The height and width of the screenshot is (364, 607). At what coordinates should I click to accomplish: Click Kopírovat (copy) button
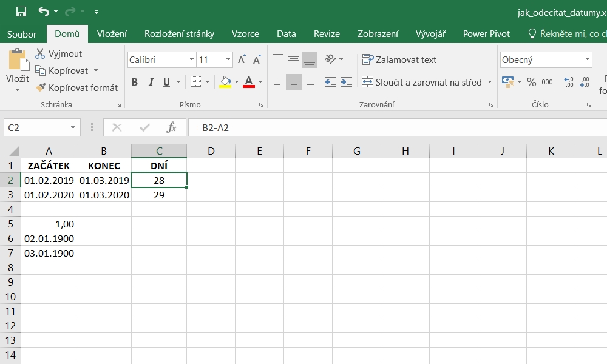[x=62, y=71]
